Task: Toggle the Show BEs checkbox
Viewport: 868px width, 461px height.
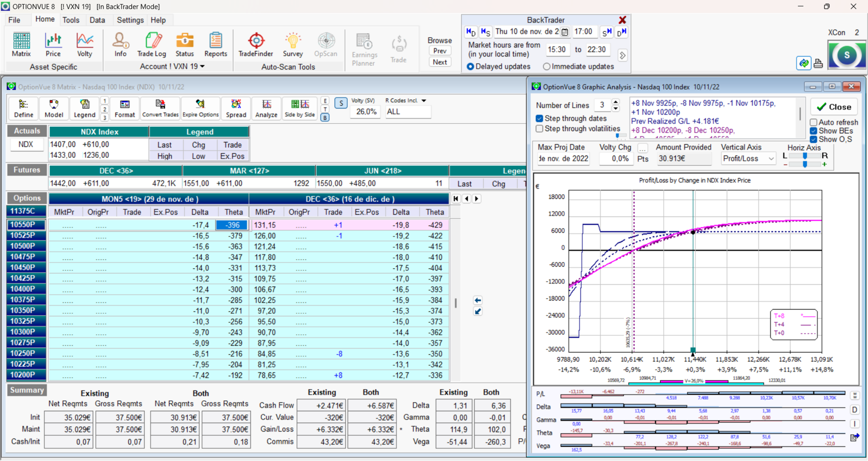Action: tap(813, 131)
